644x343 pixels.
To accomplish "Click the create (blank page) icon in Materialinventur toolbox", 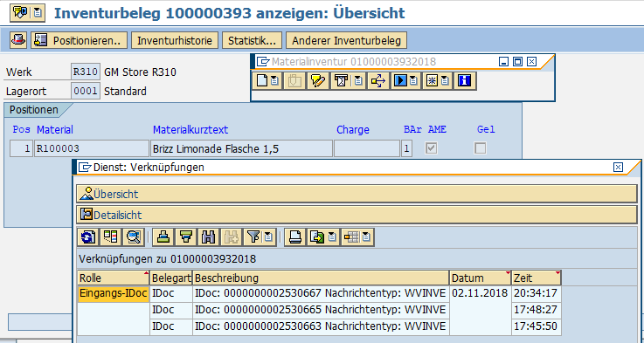I will click(262, 80).
